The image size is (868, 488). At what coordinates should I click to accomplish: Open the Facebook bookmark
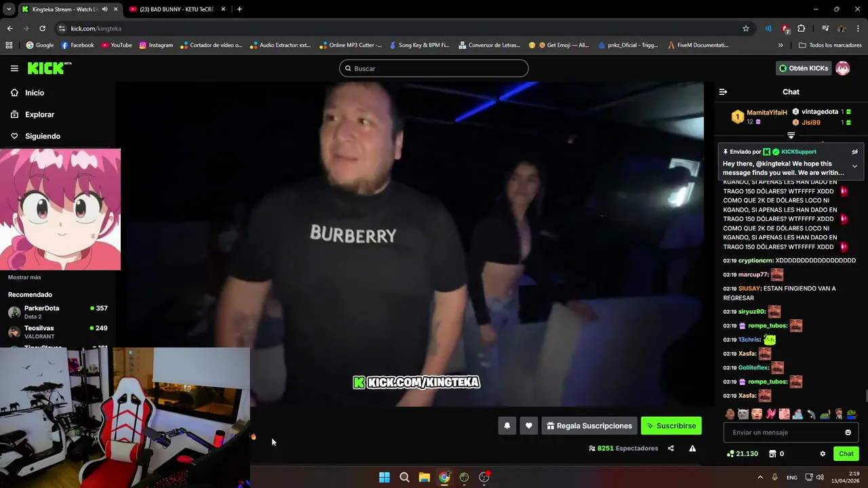(77, 45)
